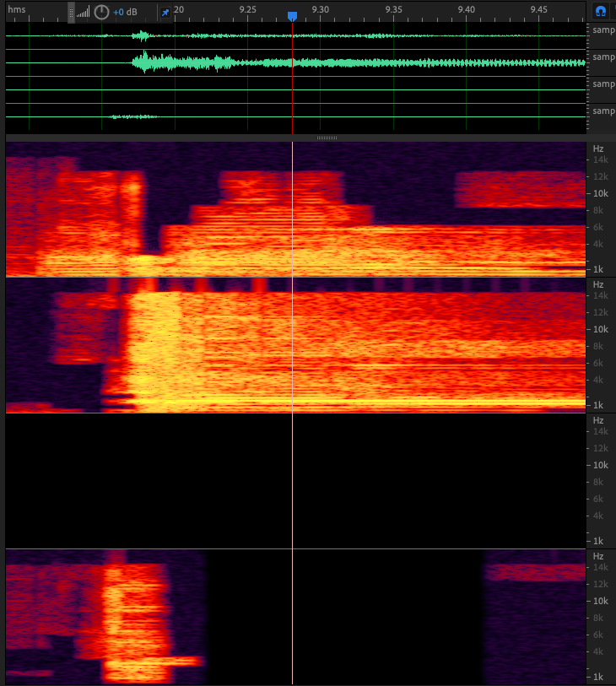The height and width of the screenshot is (686, 616).
Task: Click the 1k mark on the fourth spectrogram scale
Action: [598, 677]
